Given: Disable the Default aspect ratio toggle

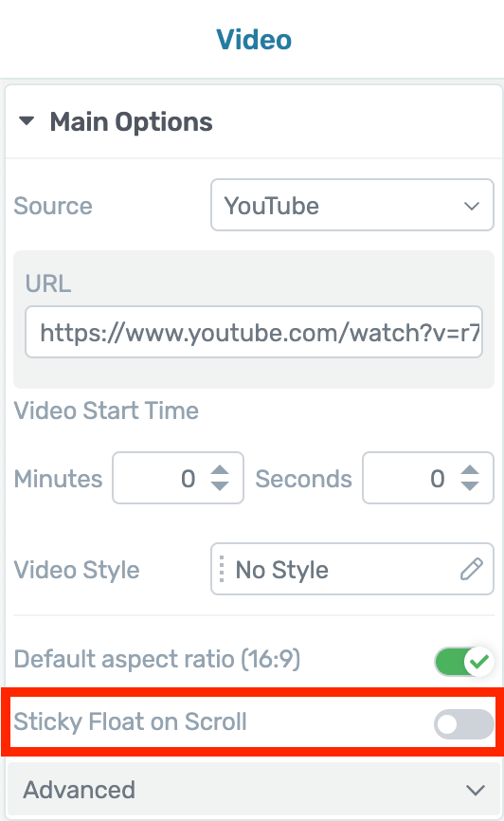Looking at the screenshot, I should pyautogui.click(x=463, y=662).
